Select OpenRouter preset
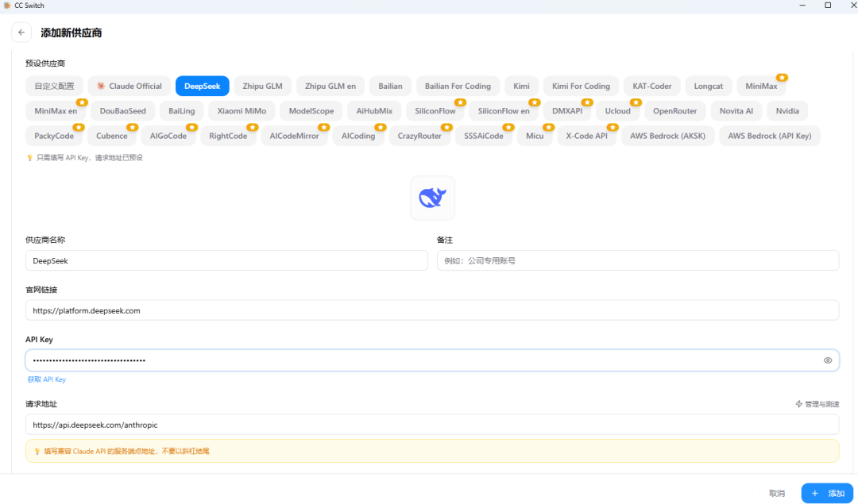858x504 pixels. [x=675, y=110]
